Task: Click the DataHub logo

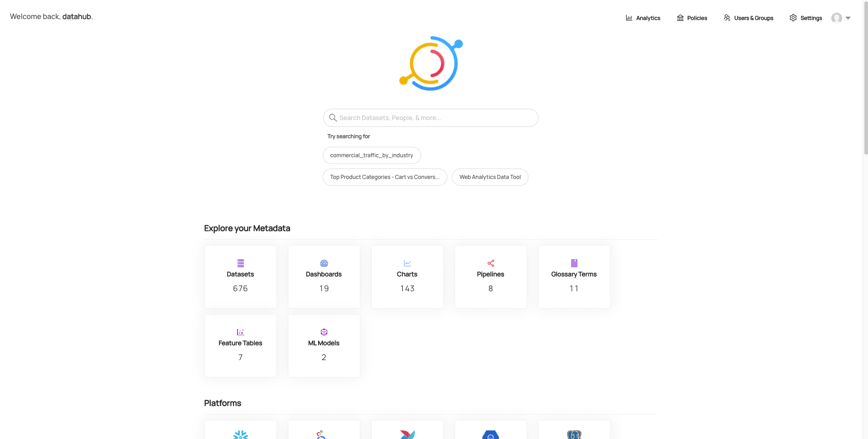Action: [x=431, y=63]
